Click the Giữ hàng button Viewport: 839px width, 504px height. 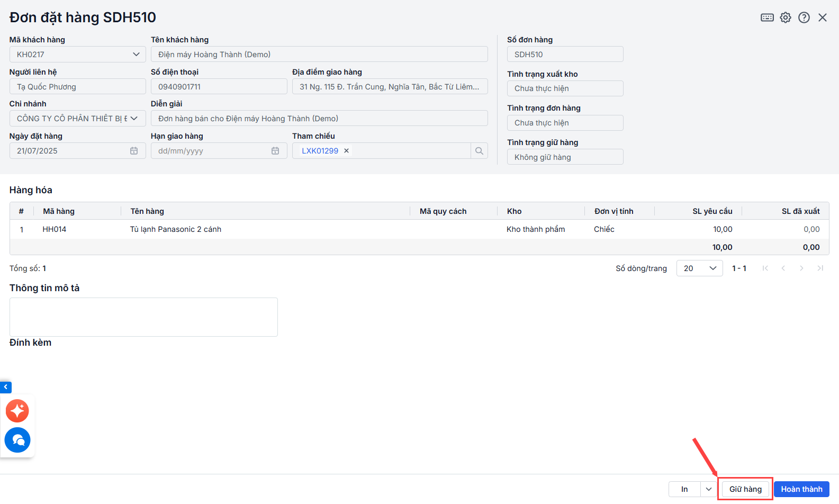coord(745,489)
